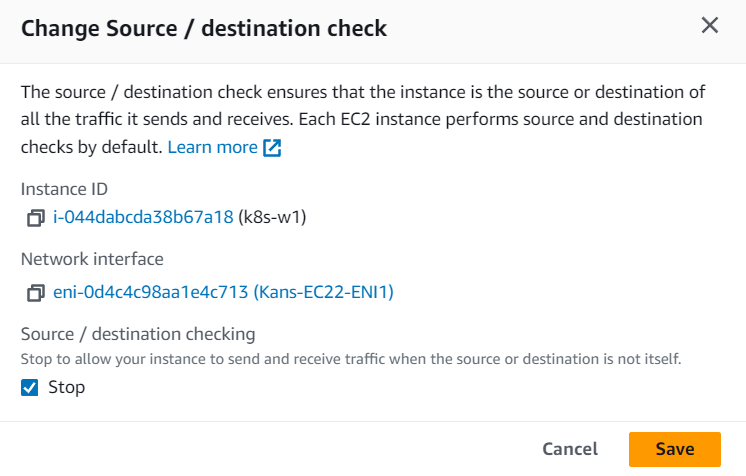
Task: Click the (k8s-w1) instance name text
Action: point(272,217)
